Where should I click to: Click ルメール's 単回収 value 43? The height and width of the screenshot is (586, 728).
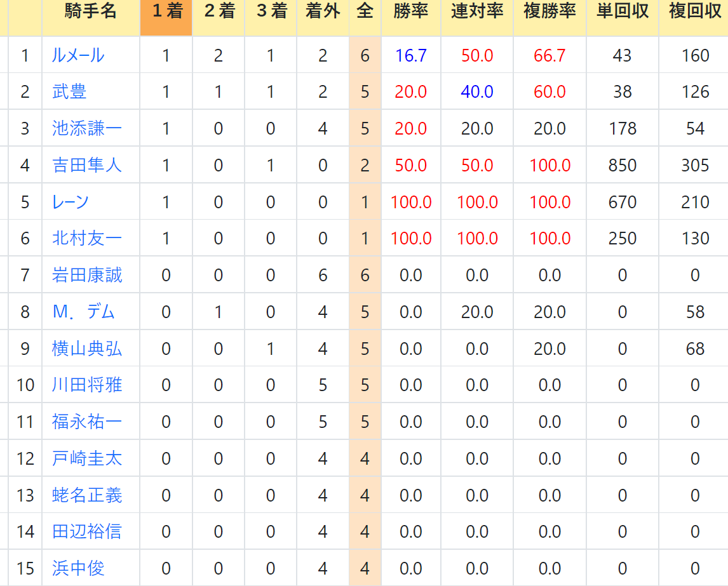622,56
